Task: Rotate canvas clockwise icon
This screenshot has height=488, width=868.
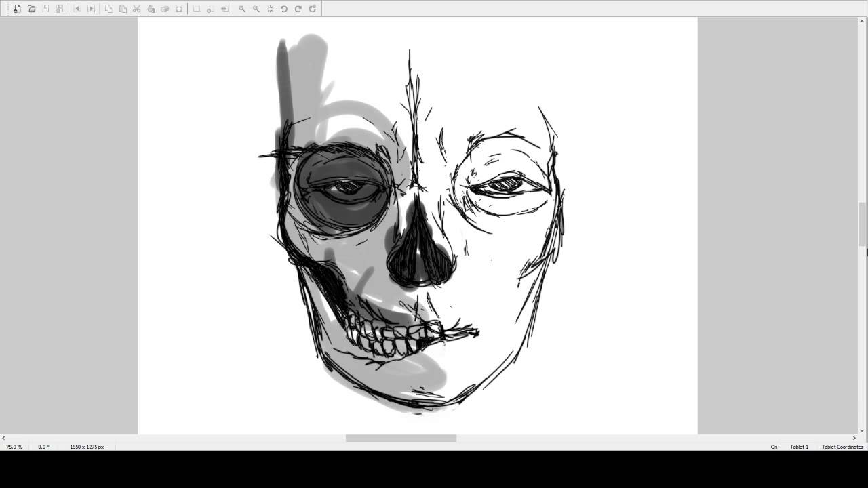Action: tap(298, 9)
